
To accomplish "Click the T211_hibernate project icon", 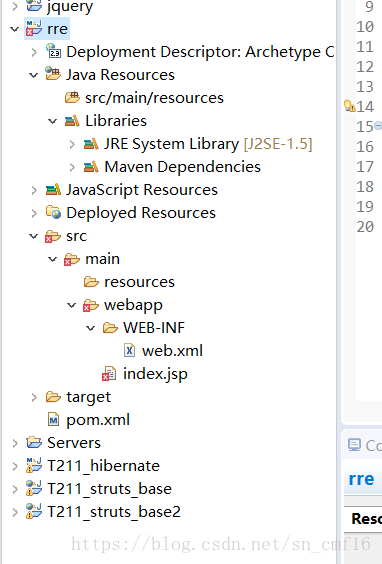I will click(x=34, y=465).
